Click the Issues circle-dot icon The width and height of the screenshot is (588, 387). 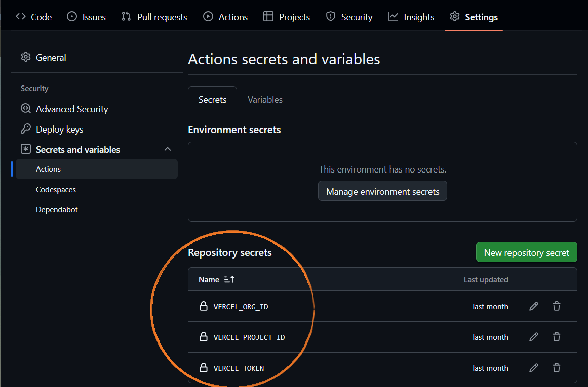pos(71,17)
